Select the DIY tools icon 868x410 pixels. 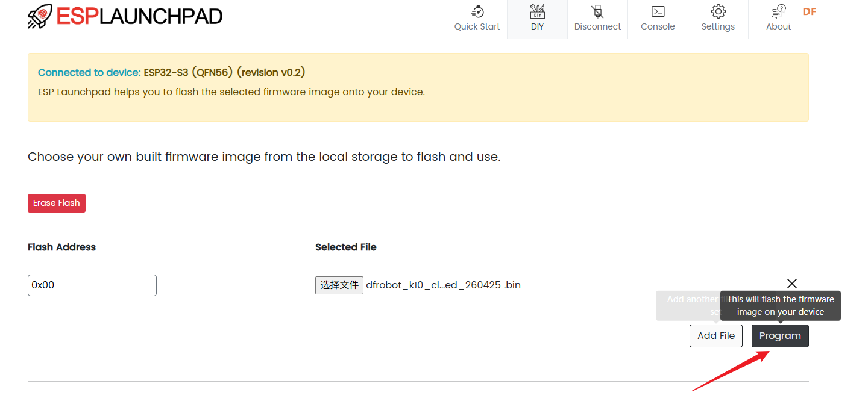pyautogui.click(x=537, y=11)
